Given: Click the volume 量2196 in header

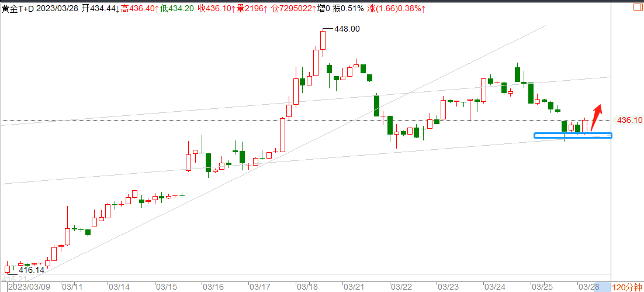Looking at the screenshot, I should pos(252,8).
